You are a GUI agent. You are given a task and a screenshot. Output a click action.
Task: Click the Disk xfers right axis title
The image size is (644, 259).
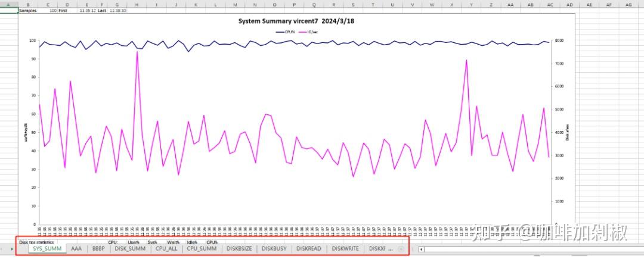pyautogui.click(x=568, y=132)
